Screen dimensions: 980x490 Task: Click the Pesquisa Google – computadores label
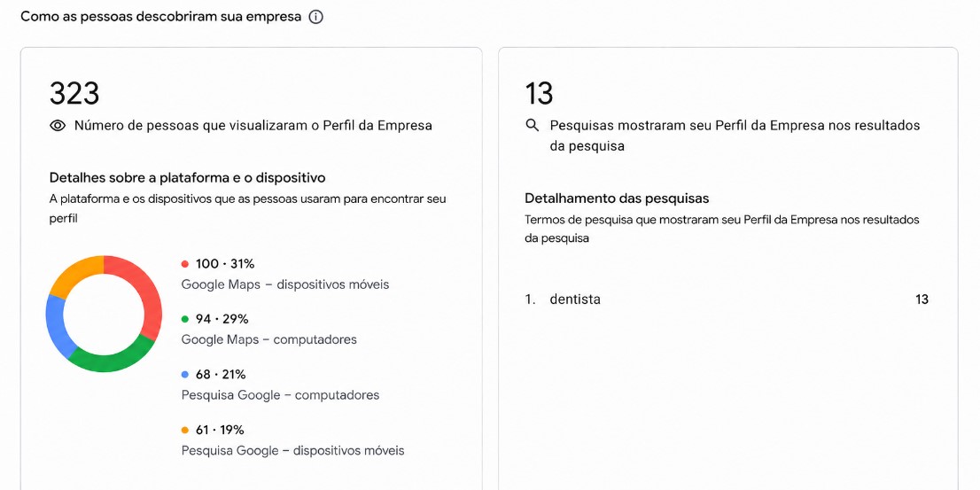pyautogui.click(x=280, y=395)
